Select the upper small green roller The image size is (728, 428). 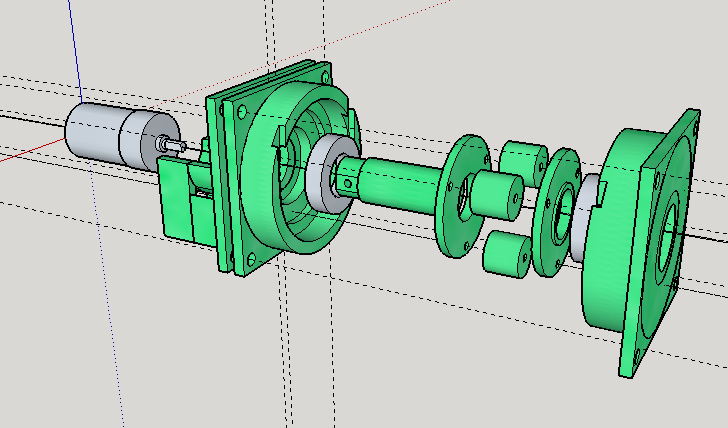[522, 160]
